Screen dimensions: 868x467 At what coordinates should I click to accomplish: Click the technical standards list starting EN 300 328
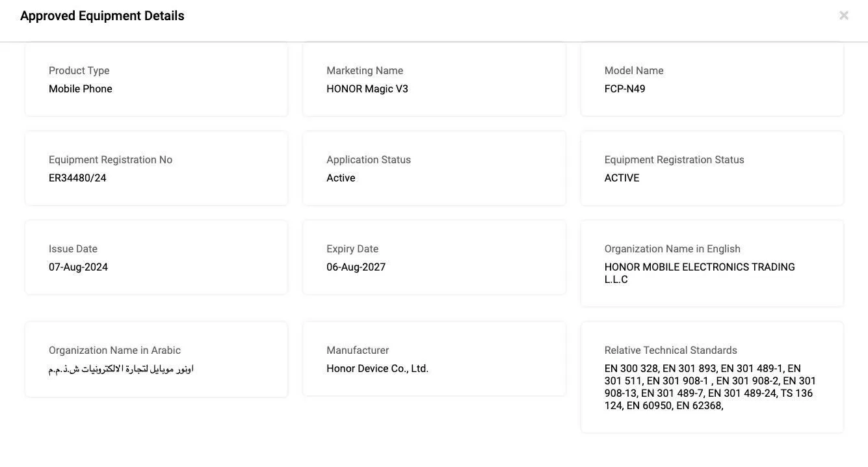click(710, 387)
